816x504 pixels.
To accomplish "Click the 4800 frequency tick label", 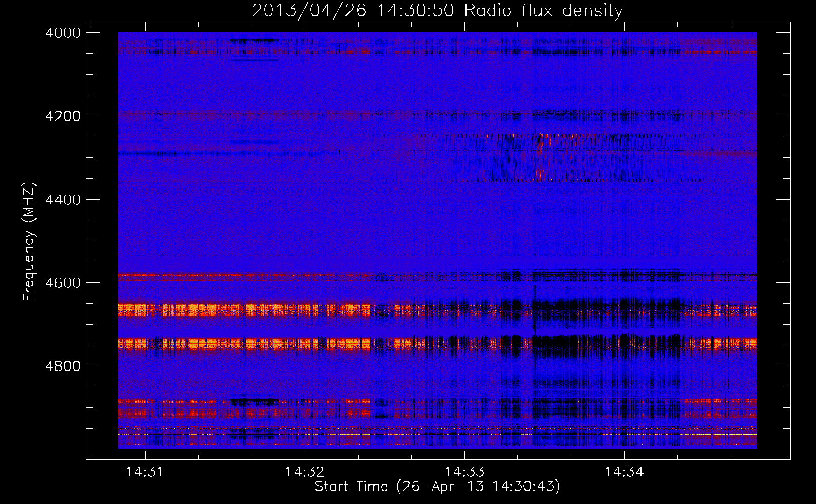I will (x=63, y=366).
